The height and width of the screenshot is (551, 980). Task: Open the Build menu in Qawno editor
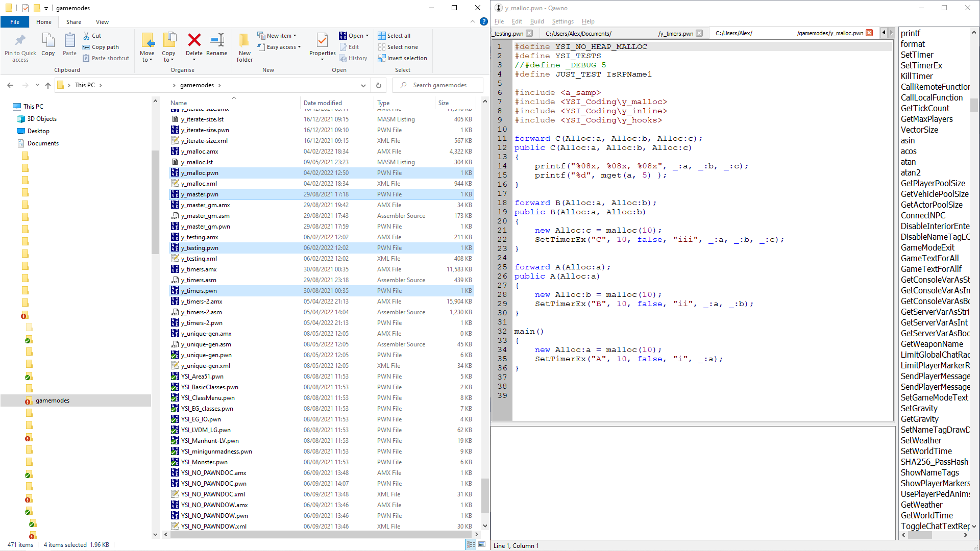pyautogui.click(x=536, y=21)
